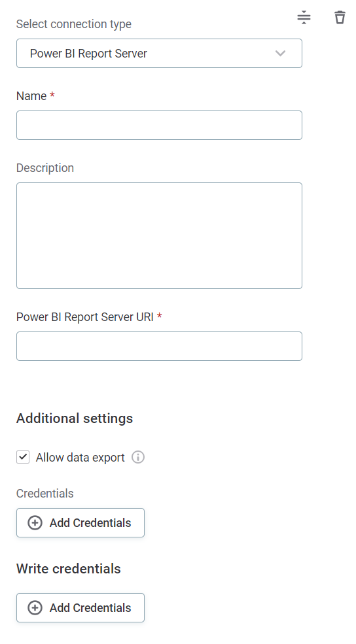Focus the Name input field
Image resolution: width=356 pixels, height=644 pixels.
pos(159,126)
